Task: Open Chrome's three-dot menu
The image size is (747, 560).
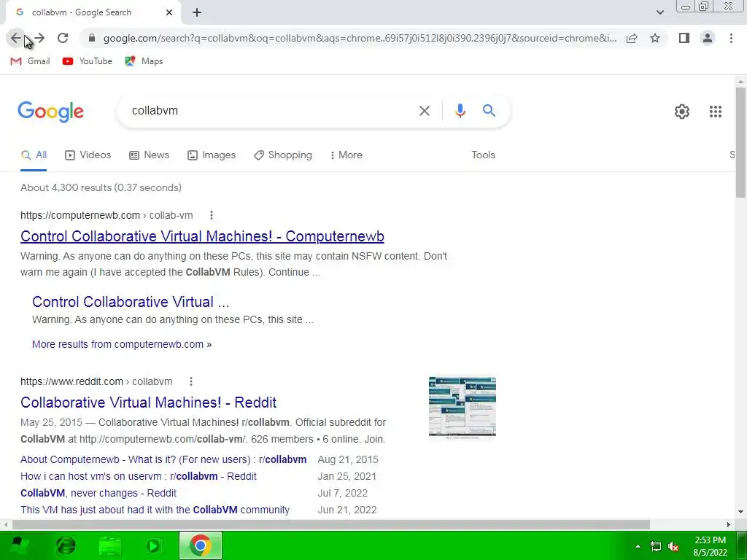Action: (731, 38)
